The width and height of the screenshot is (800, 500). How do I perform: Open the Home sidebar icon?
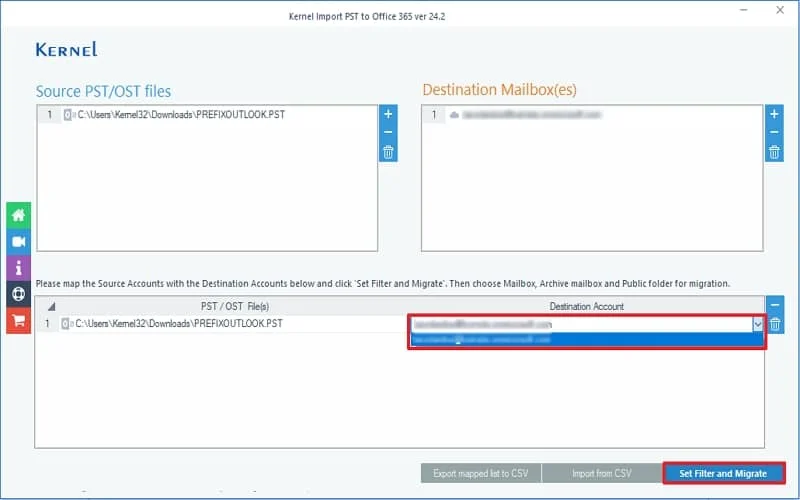point(18,215)
